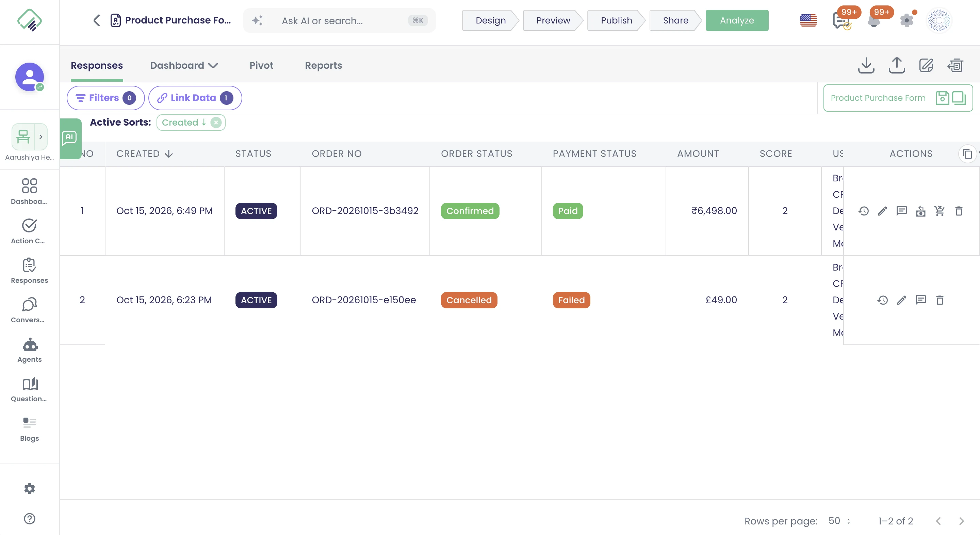
Task: Click the upload responses icon
Action: point(897,65)
